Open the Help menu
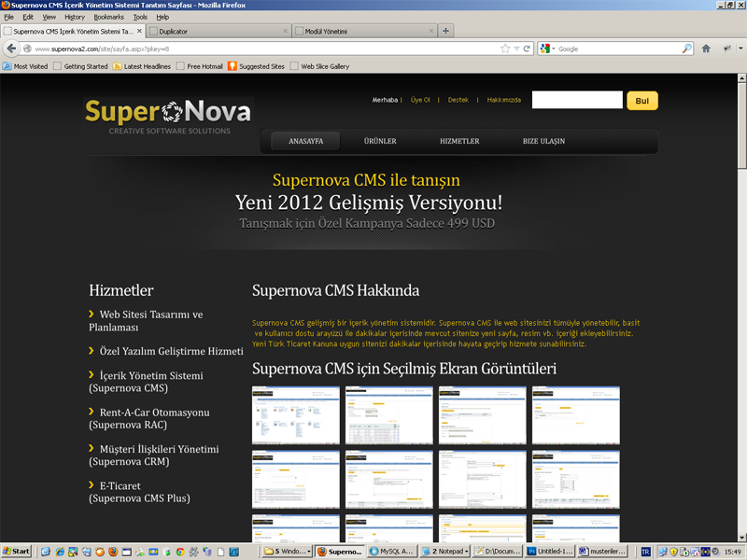The height and width of the screenshot is (560, 747). 162,17
